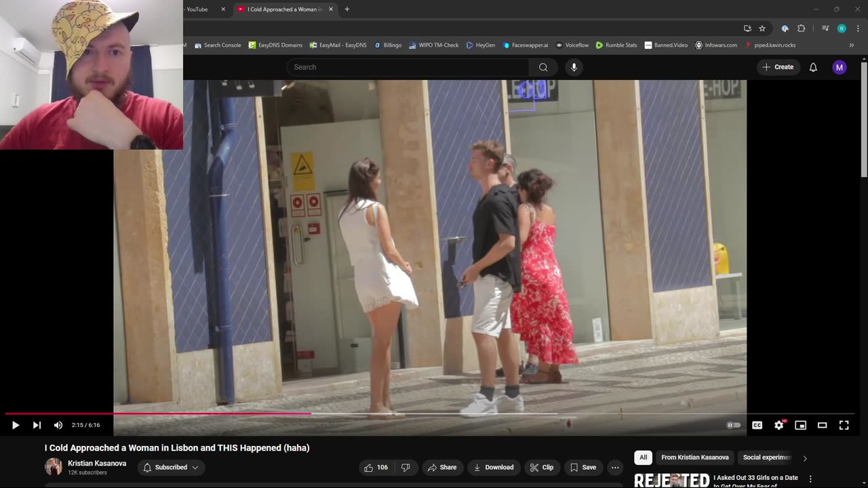Click the search magnifier button
The height and width of the screenshot is (488, 868).
tap(543, 67)
